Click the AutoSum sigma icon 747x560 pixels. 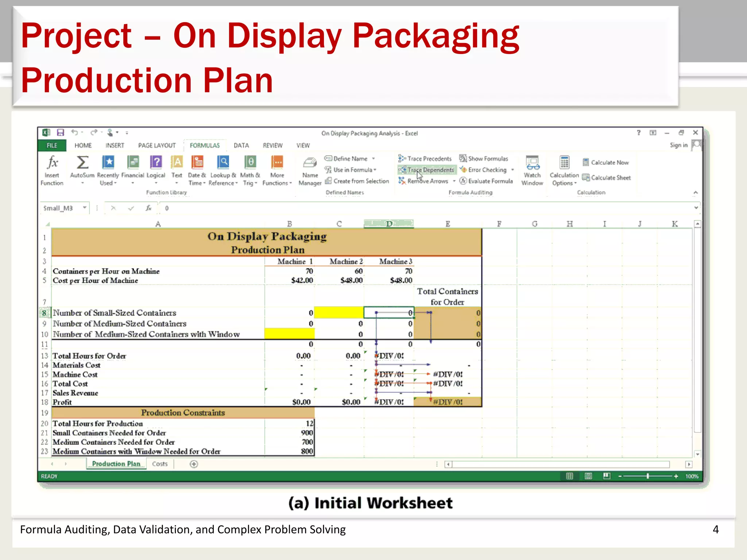click(x=82, y=163)
